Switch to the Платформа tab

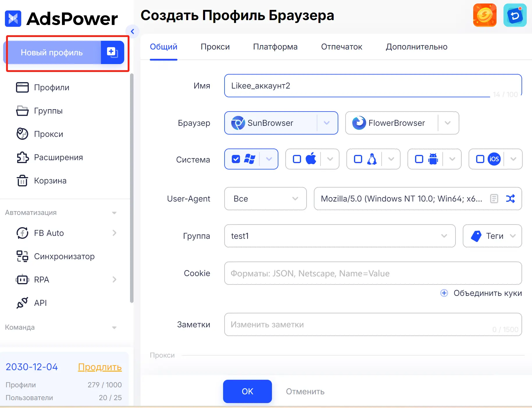[x=275, y=47]
